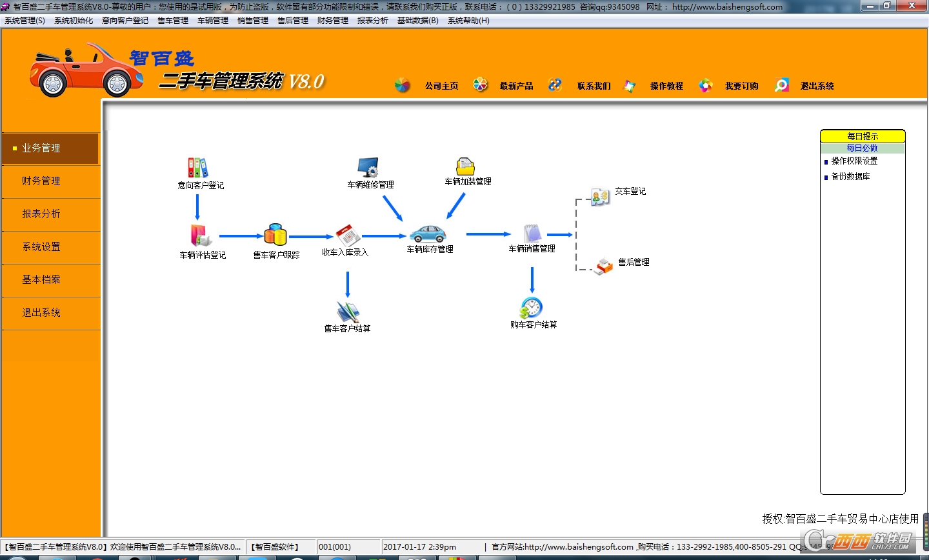Click the date 2017-01-17 2:39pm in status bar

tap(420, 547)
